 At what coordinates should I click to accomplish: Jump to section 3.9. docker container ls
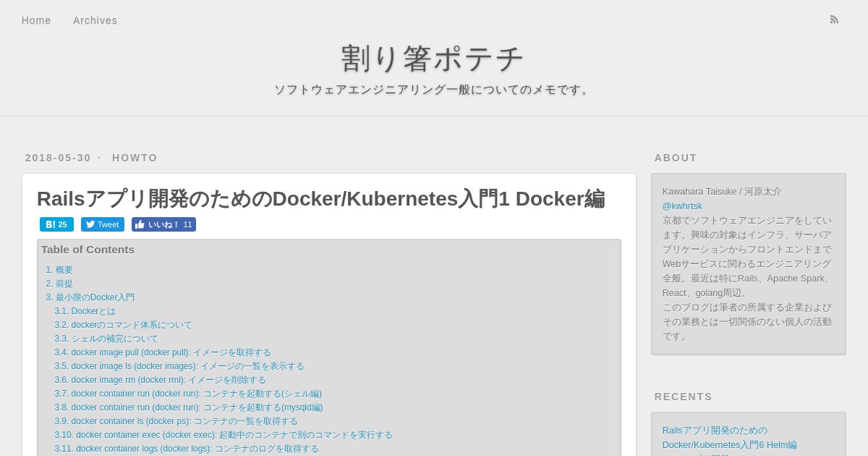tap(176, 421)
